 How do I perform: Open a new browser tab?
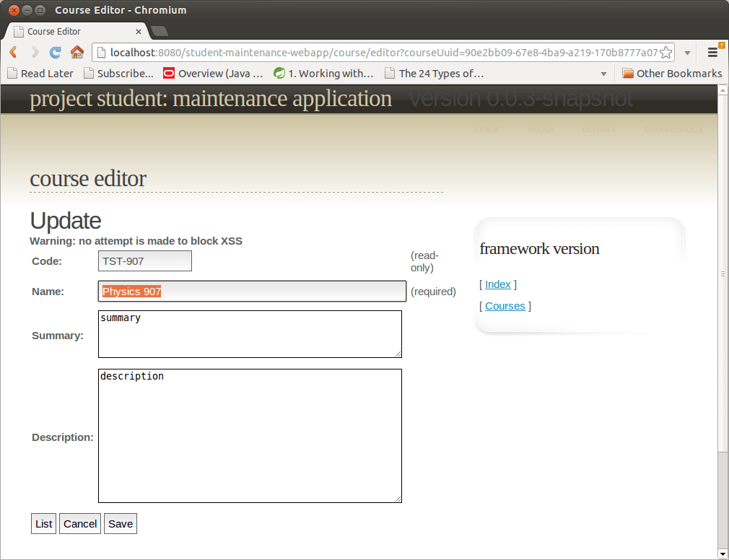coord(160,31)
